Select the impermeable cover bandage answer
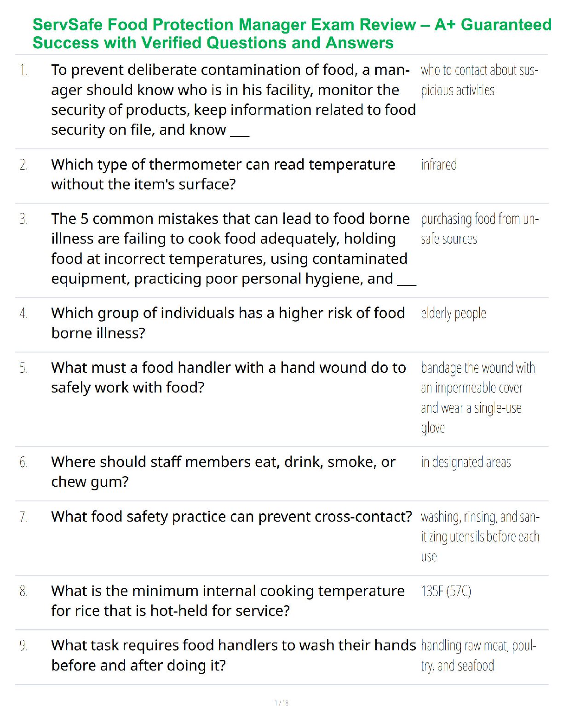The width and height of the screenshot is (563, 728). pyautogui.click(x=477, y=398)
